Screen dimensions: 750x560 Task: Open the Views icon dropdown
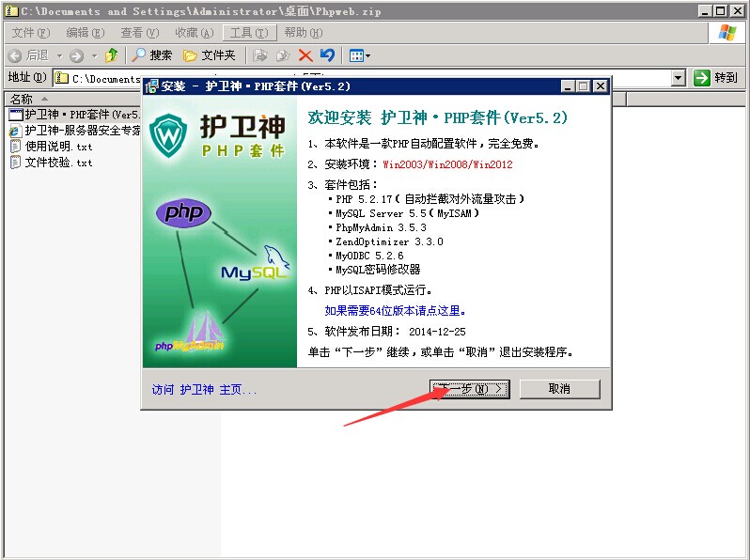pyautogui.click(x=360, y=56)
